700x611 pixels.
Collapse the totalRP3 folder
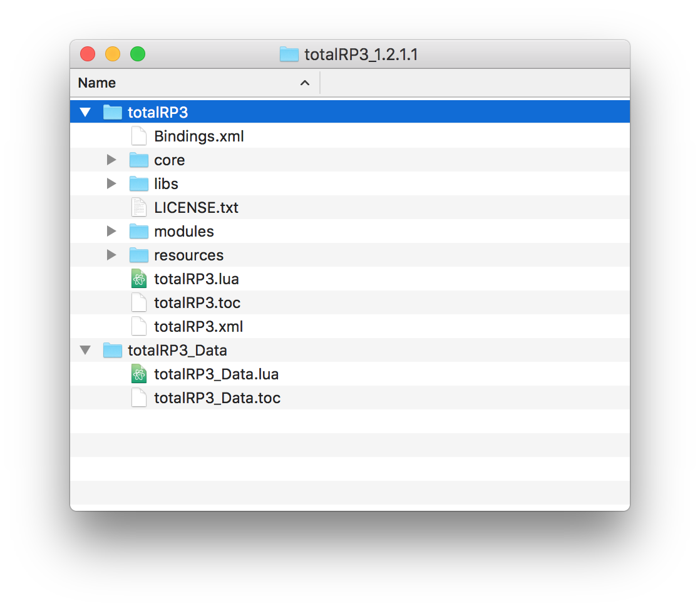pyautogui.click(x=85, y=111)
